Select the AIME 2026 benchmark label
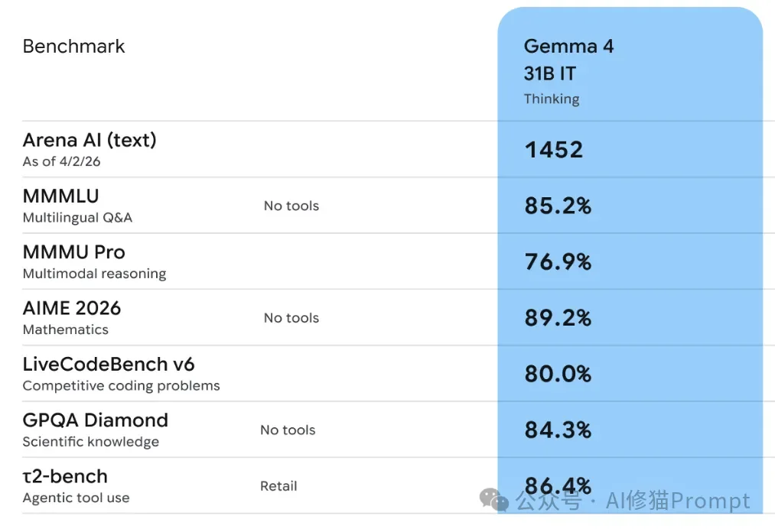 click(x=72, y=308)
